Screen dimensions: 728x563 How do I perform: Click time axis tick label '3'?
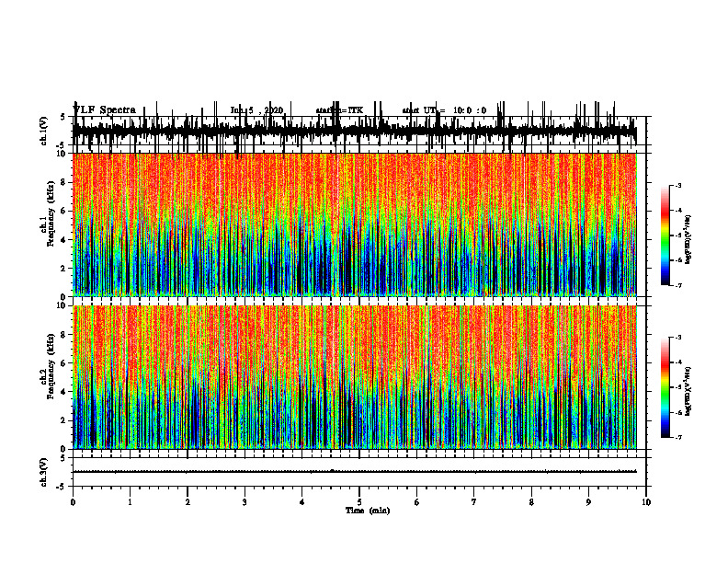(245, 502)
